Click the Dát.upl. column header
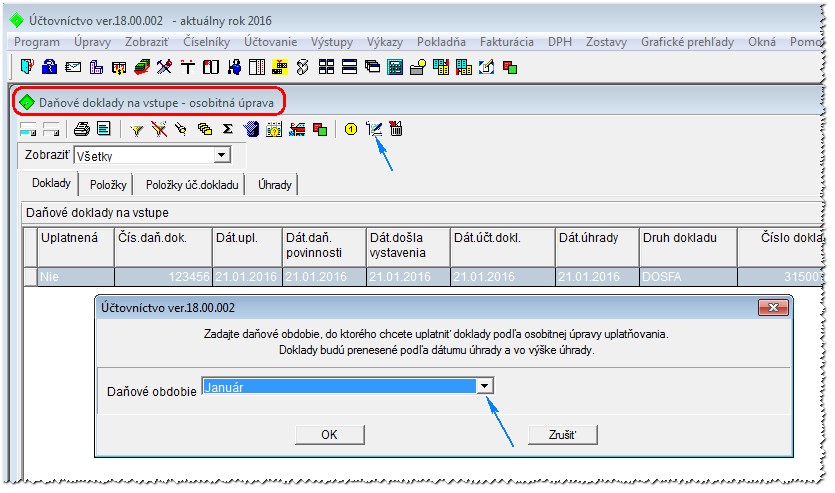 click(247, 247)
